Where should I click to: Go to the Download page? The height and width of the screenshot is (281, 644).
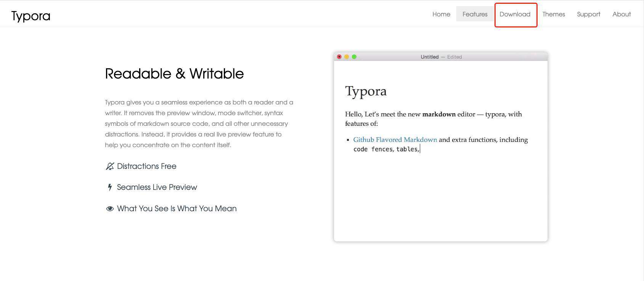tap(515, 14)
